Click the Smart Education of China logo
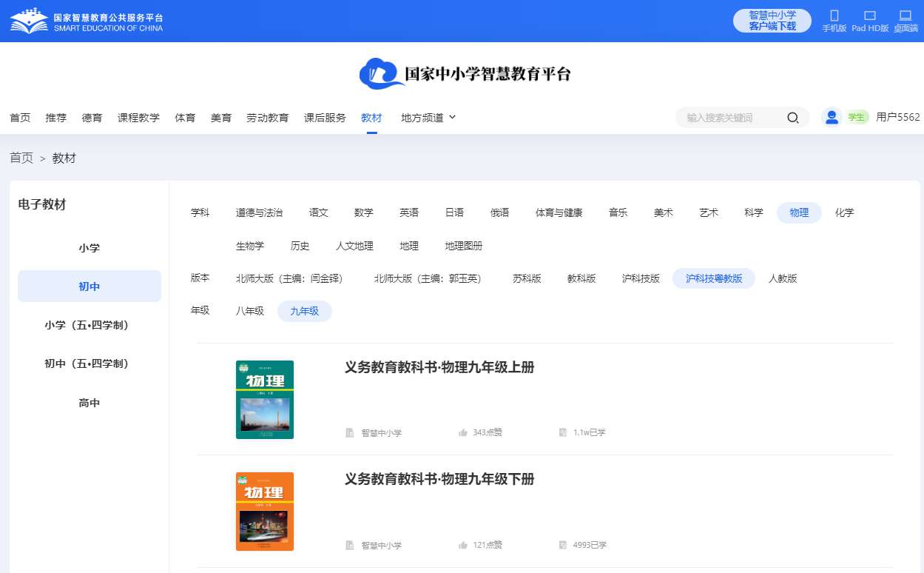924x573 pixels. click(x=87, y=21)
